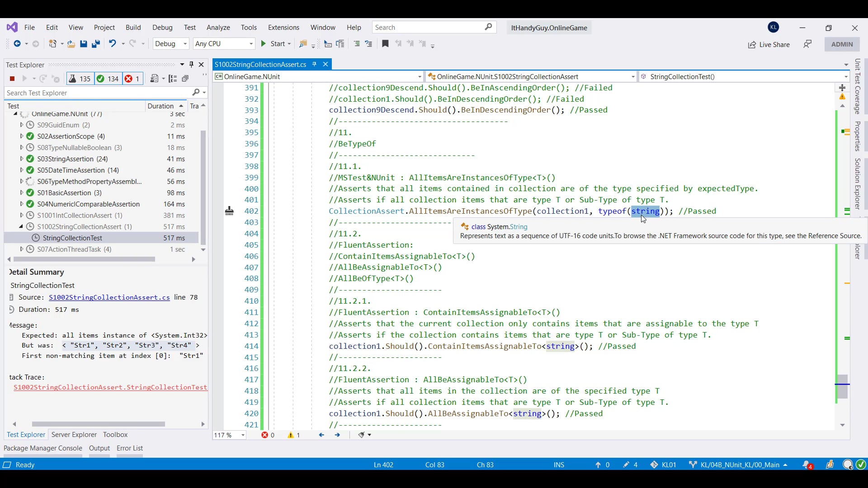
Task: Open the Analyze menu
Action: [x=218, y=27]
